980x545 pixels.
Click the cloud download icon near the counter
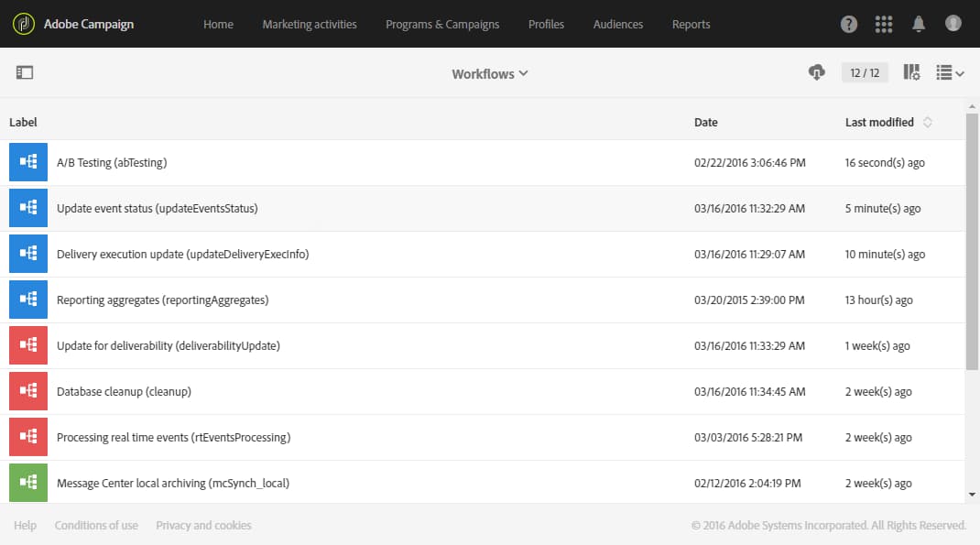pyautogui.click(x=816, y=72)
